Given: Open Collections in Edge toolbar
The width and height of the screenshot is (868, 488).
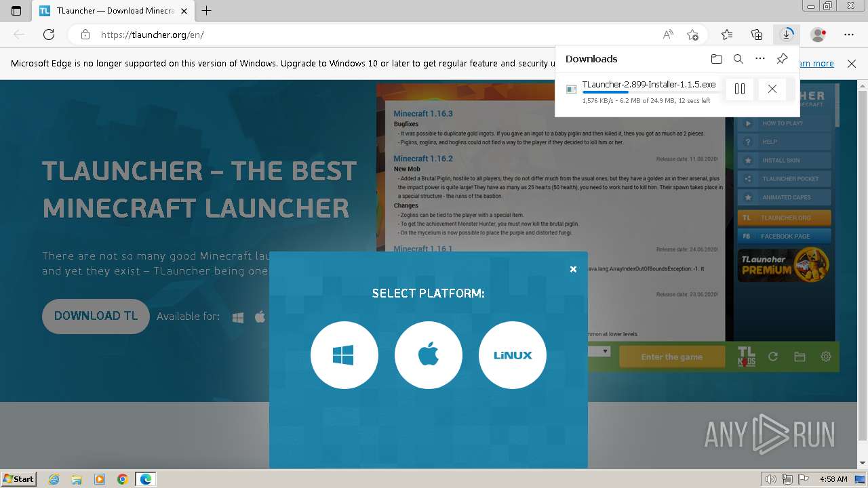Looking at the screenshot, I should 757,35.
